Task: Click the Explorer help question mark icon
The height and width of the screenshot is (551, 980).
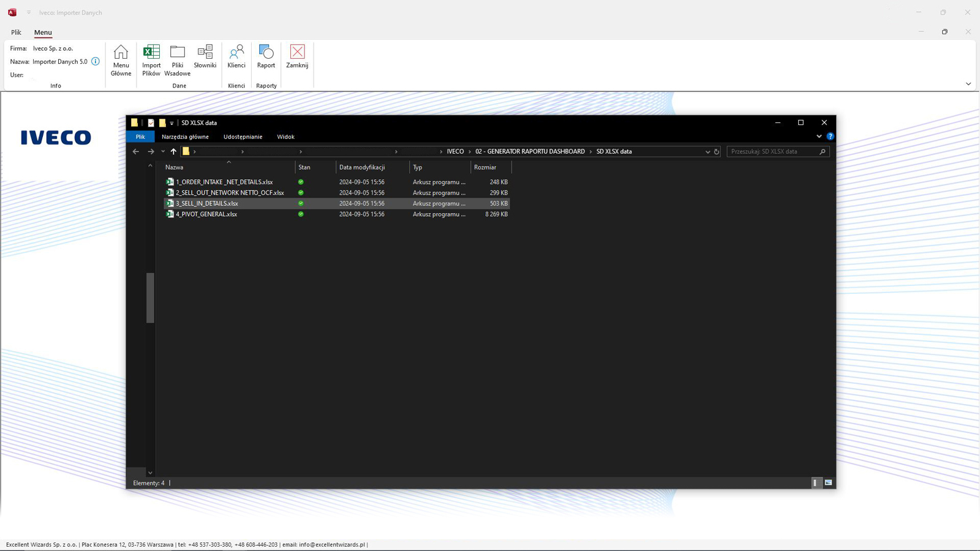Action: pos(830,137)
